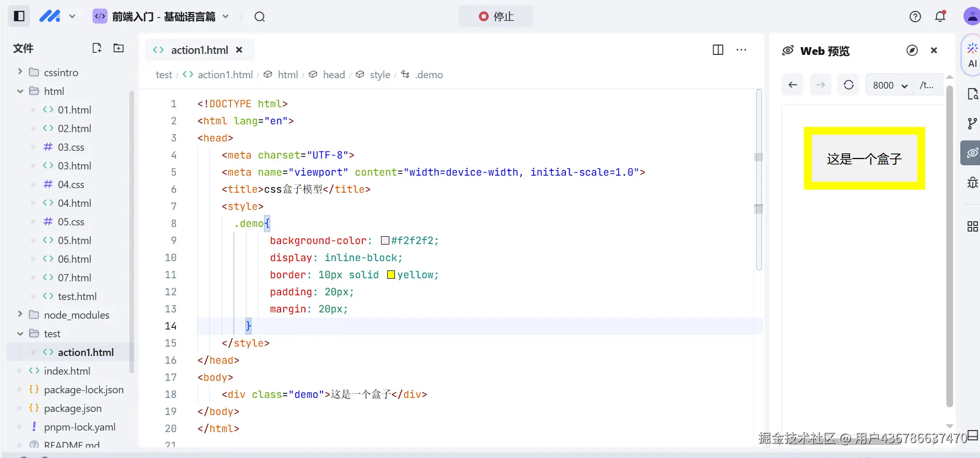This screenshot has width=980, height=458.
Task: Open the MarsCode logo menu
Action: [50, 16]
